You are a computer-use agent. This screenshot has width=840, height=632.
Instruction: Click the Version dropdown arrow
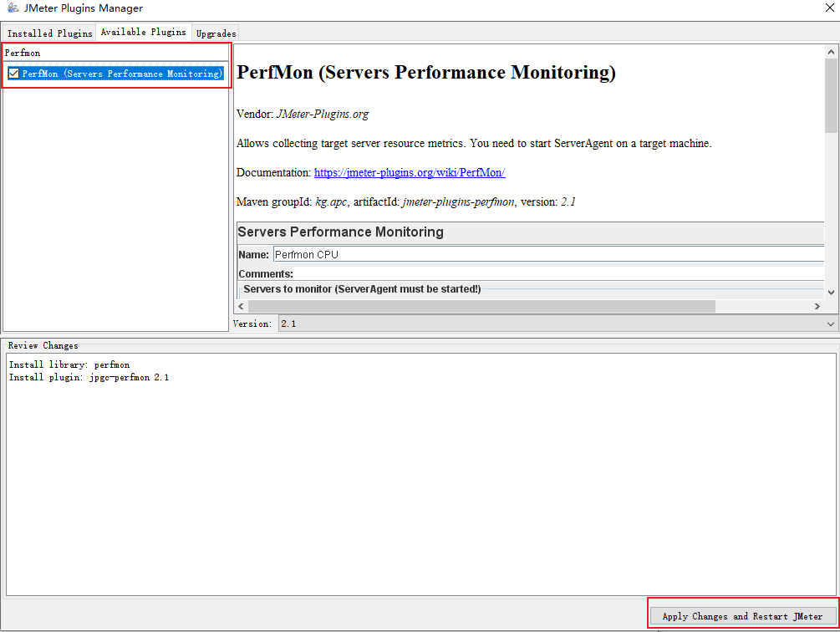(830, 324)
